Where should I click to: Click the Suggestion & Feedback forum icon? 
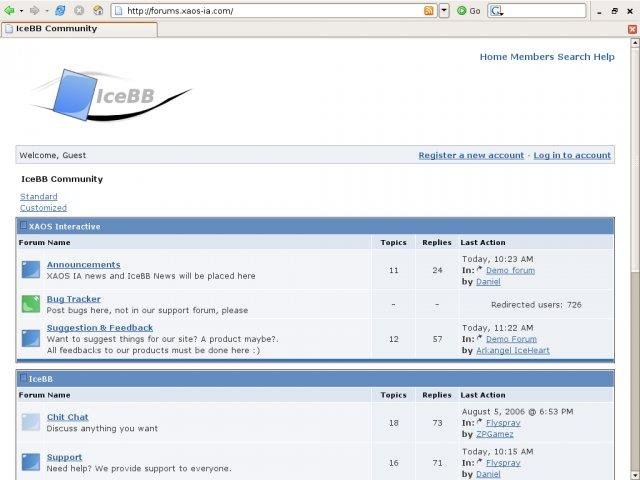pyautogui.click(x=31, y=338)
